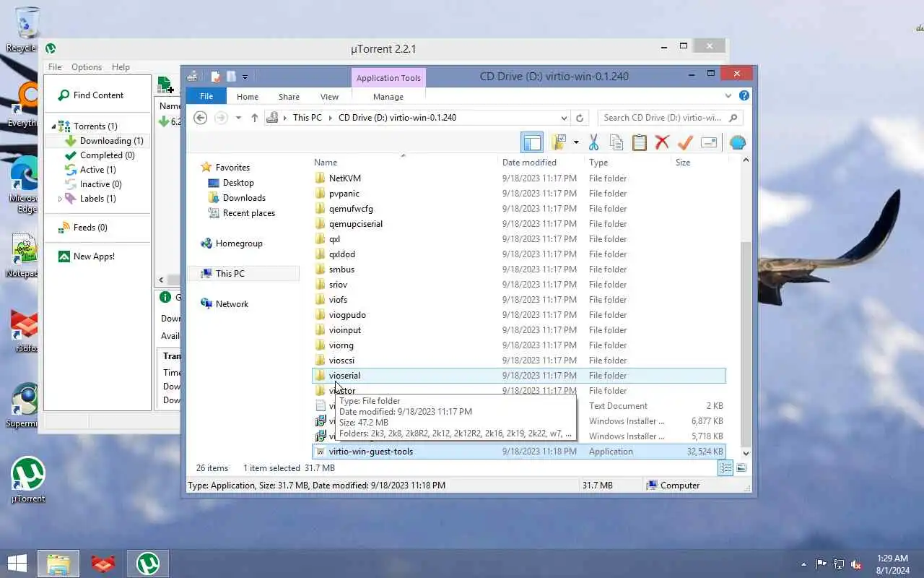Image resolution: width=924 pixels, height=578 pixels.
Task: Expand the ribbon with the chevron
Action: coord(728,95)
